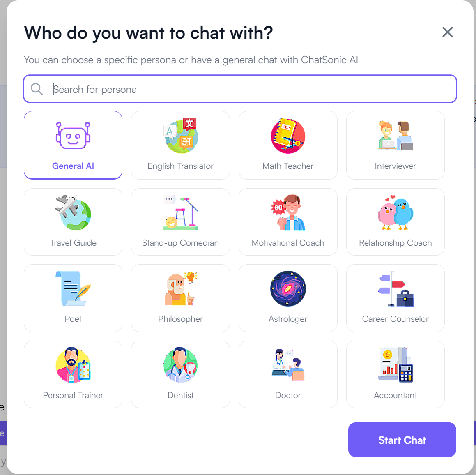Pick the Doctor persona card
The height and width of the screenshot is (475, 476).
pos(288,374)
